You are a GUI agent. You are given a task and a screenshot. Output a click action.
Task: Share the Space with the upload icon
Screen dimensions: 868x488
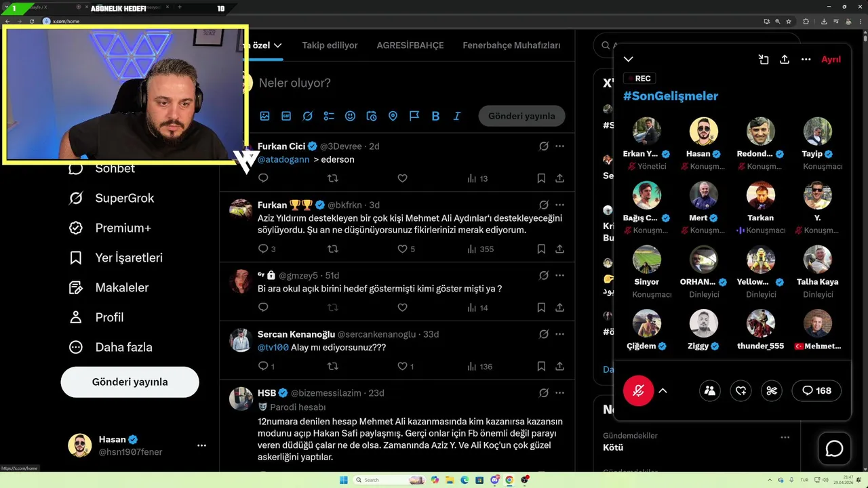point(785,60)
